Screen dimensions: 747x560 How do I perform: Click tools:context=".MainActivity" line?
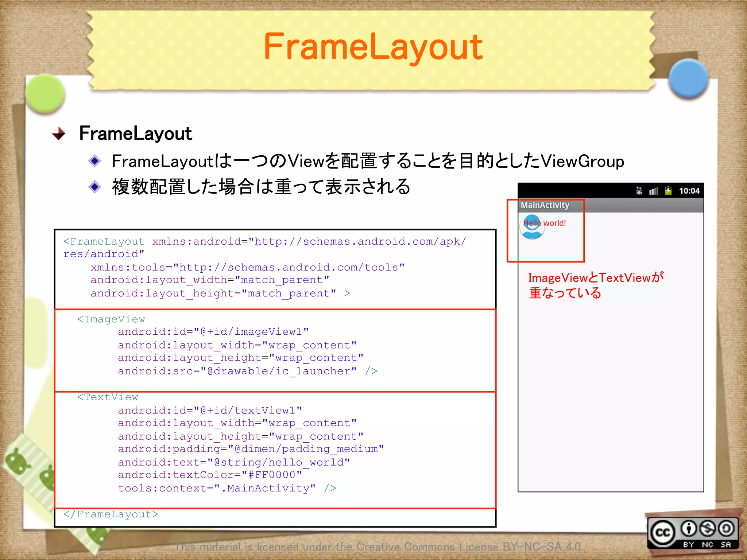(227, 489)
